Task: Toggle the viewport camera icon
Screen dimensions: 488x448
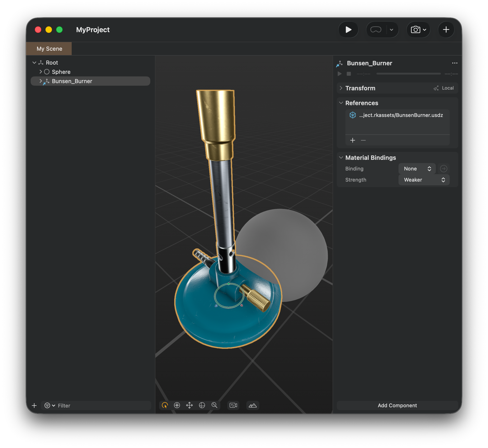Action: 233,405
